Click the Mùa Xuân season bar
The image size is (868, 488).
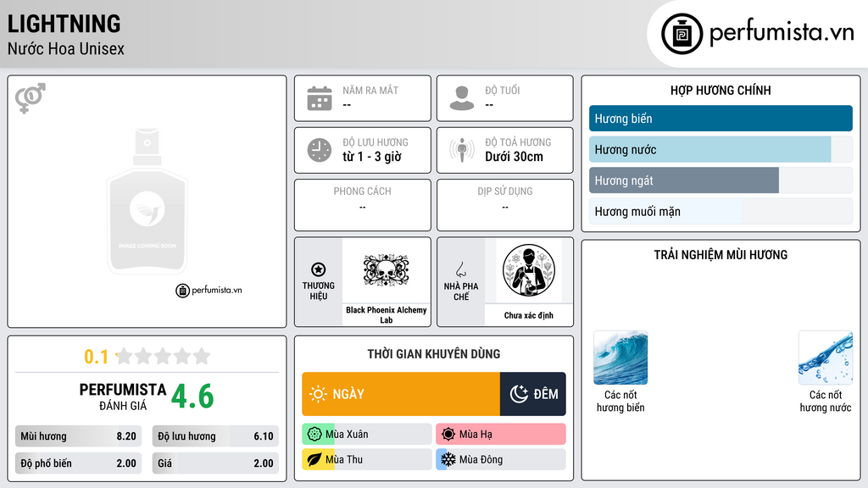(367, 435)
